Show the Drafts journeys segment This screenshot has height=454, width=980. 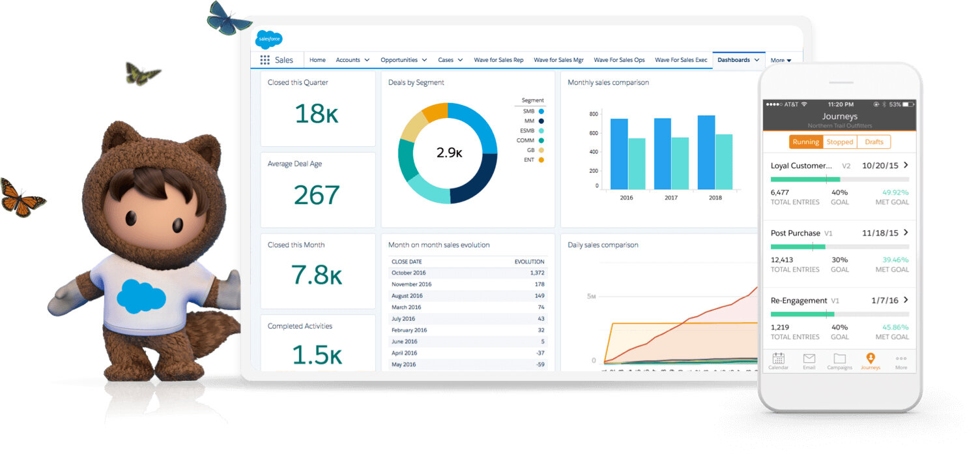pyautogui.click(x=874, y=142)
